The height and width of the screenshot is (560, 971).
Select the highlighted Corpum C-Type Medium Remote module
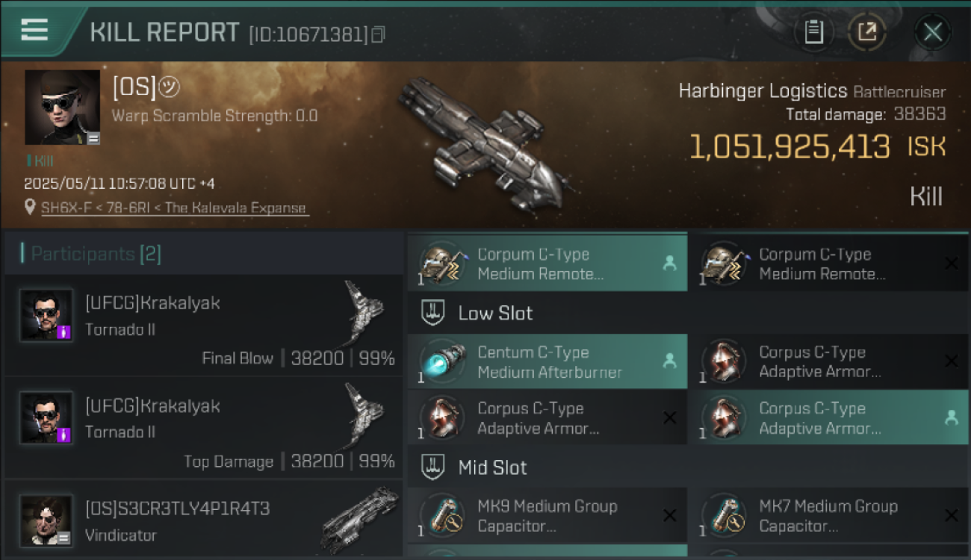pos(547,264)
